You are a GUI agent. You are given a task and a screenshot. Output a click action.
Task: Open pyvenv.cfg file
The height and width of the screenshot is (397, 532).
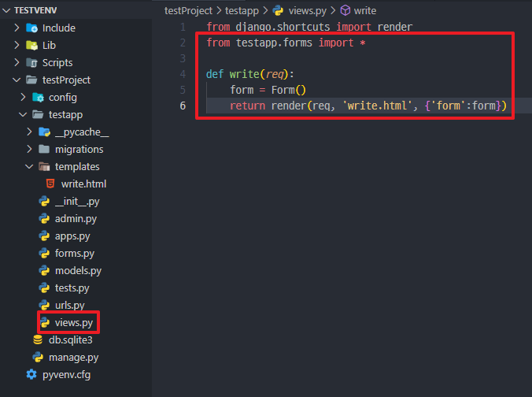66,375
